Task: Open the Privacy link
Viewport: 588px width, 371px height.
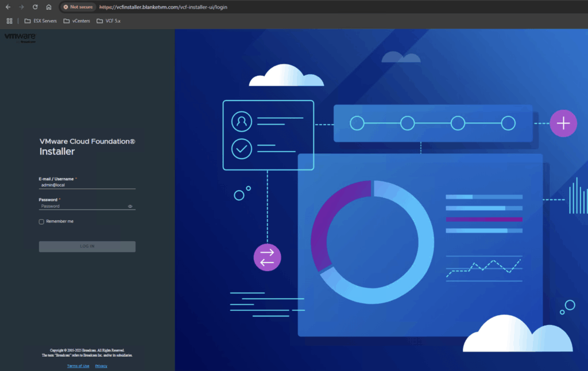Action: (101, 366)
